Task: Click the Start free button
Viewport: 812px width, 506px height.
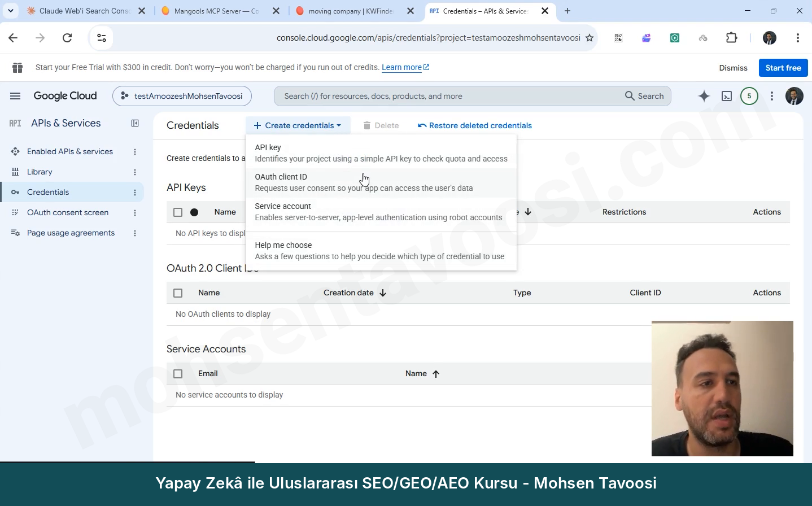Action: tap(783, 68)
